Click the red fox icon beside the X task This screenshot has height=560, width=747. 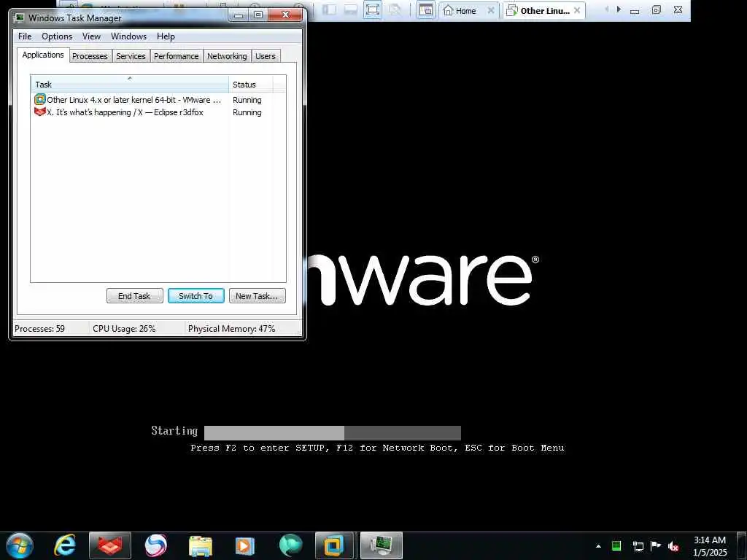pyautogui.click(x=40, y=112)
